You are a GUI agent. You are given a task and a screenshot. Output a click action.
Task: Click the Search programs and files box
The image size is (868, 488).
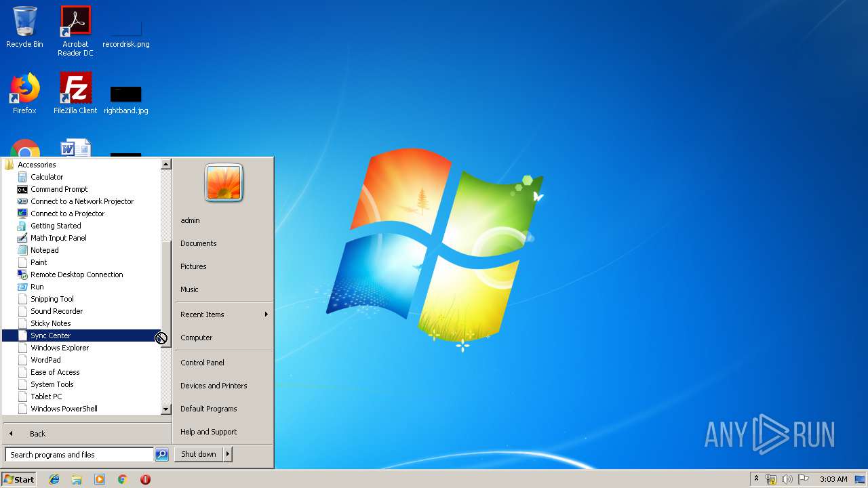(x=79, y=455)
